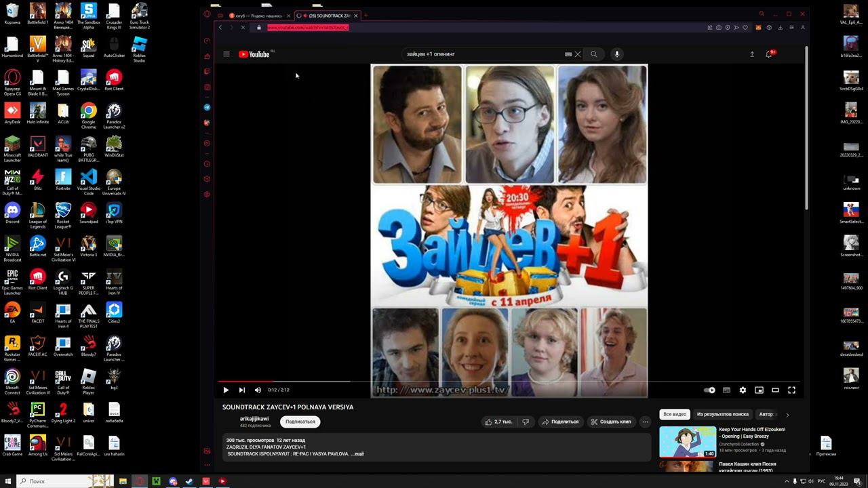Toggle subtitles in the video player
Viewport: 868px width, 488px height.
tap(726, 390)
